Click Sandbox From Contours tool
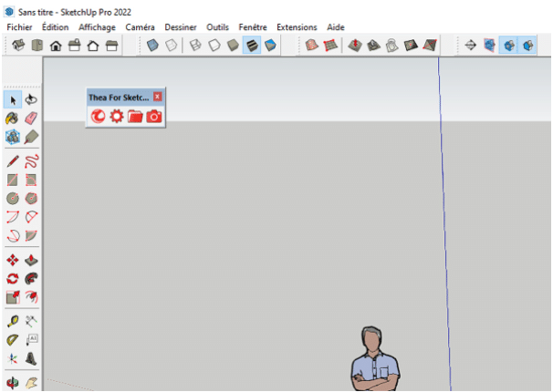 [312, 45]
